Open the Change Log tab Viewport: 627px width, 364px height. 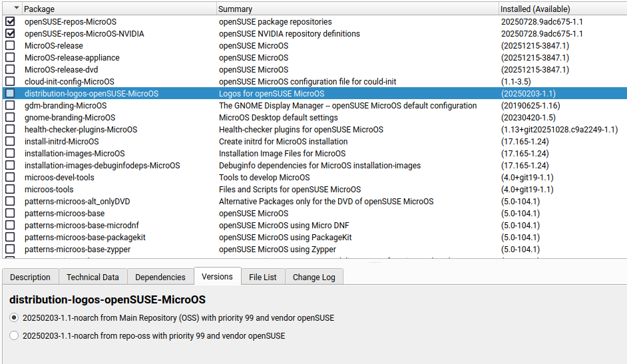pyautogui.click(x=314, y=277)
